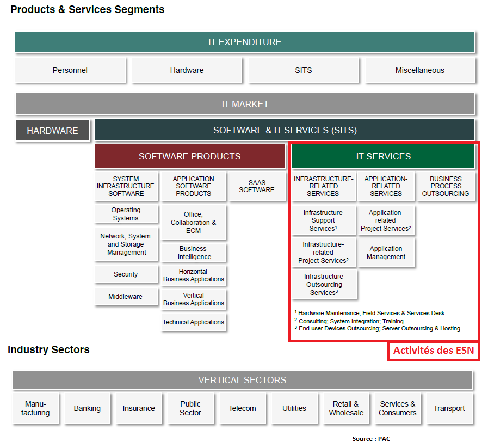This screenshot has height=448, width=488.
Task: Select the Public Sector box
Action: (190, 408)
